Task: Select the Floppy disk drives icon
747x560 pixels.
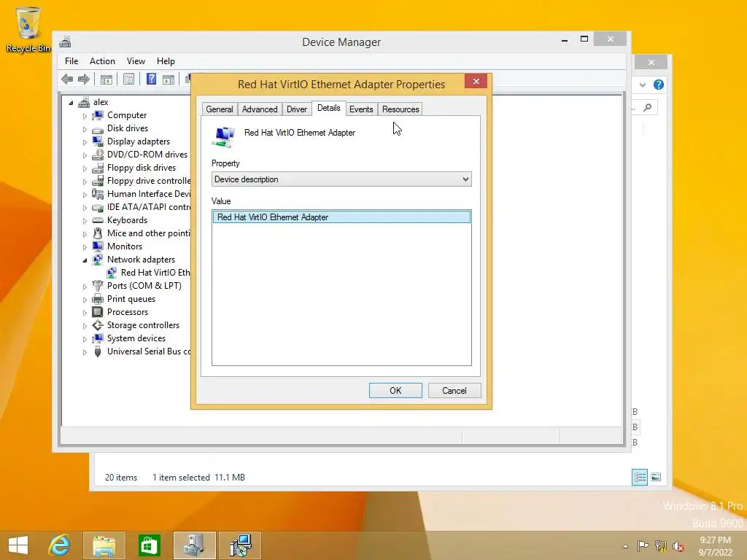Action: coord(98,168)
